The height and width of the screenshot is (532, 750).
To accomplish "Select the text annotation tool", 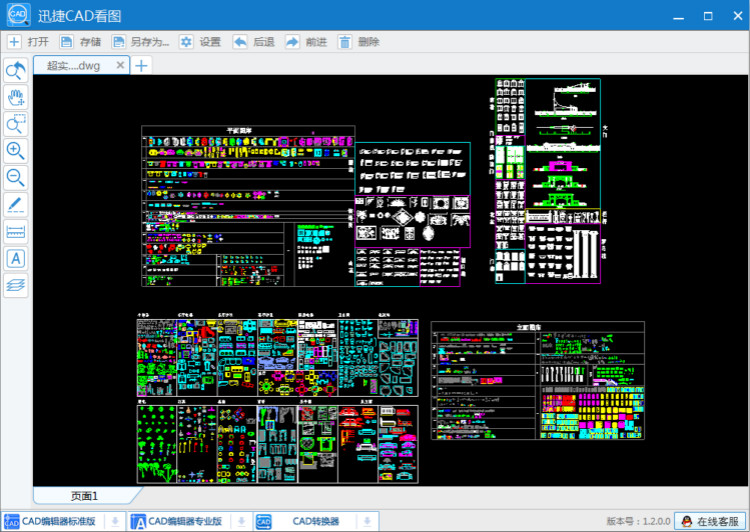I will [x=16, y=258].
